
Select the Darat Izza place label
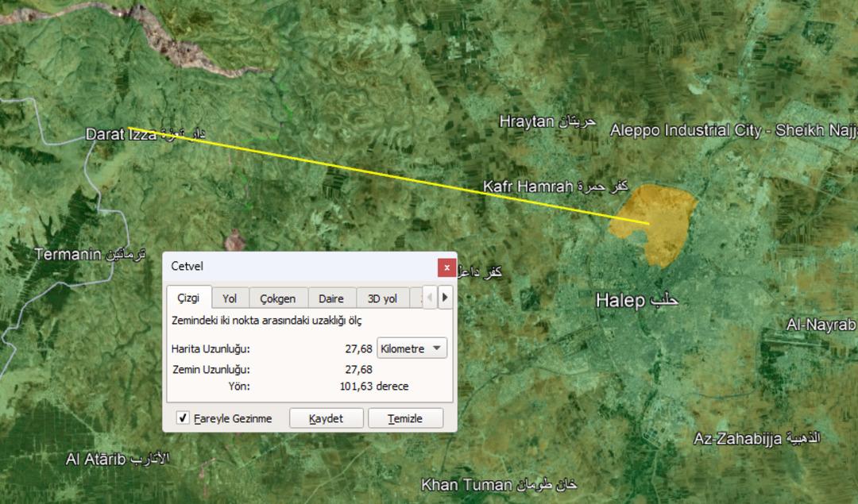click(121, 135)
